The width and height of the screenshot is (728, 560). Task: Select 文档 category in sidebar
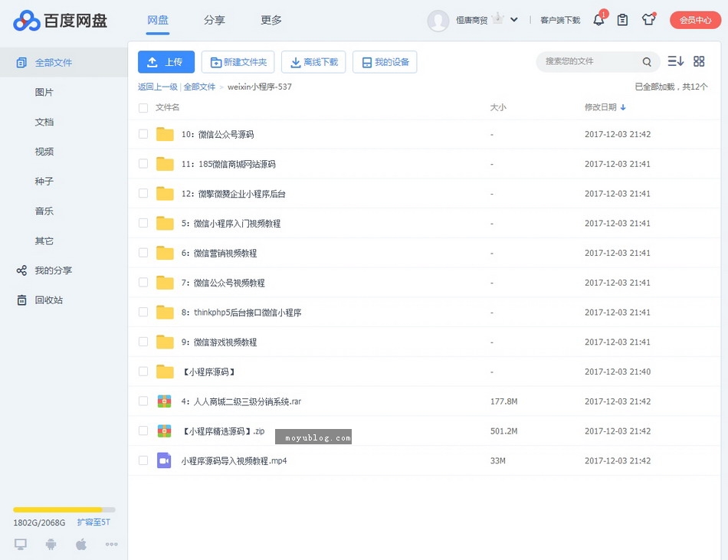tap(44, 122)
